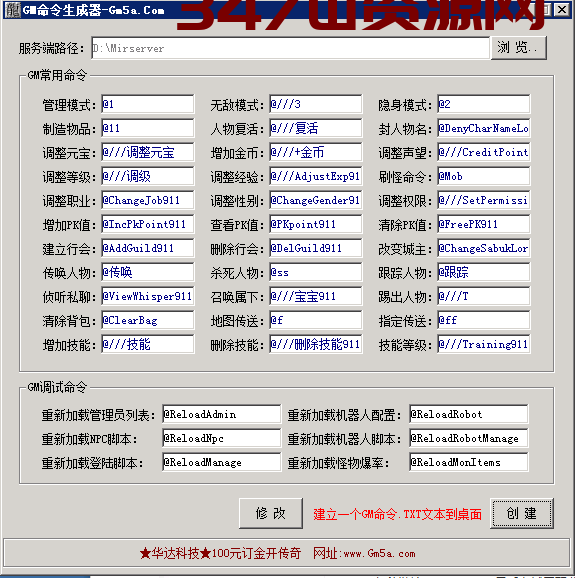Click the 刷怪命令 @Mob field
This screenshot has width=575, height=578.
(484, 176)
